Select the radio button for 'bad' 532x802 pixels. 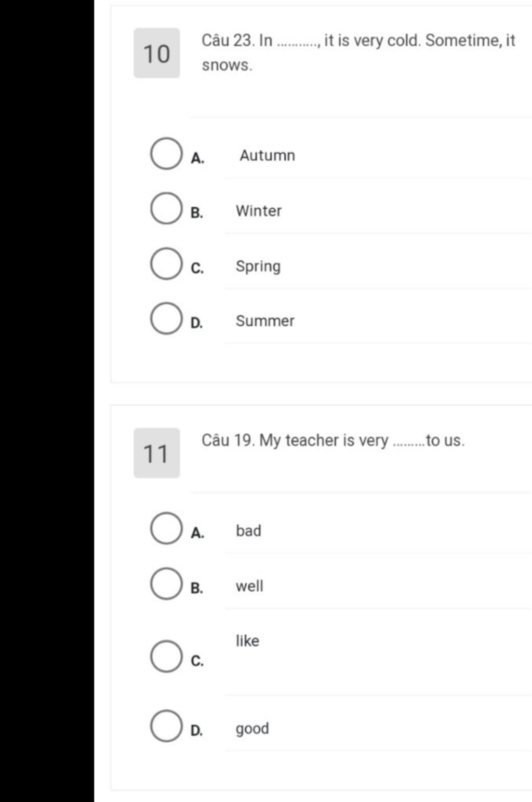click(x=166, y=528)
